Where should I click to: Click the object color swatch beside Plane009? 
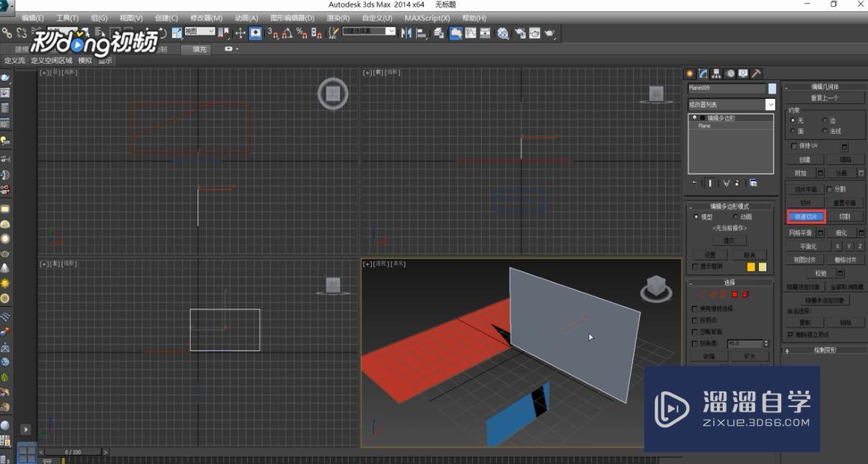(x=771, y=88)
